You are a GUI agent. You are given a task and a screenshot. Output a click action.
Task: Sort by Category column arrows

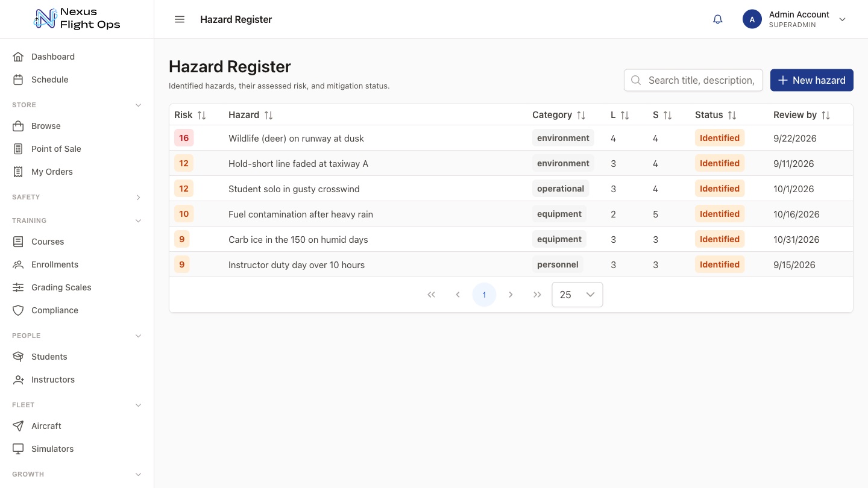point(581,115)
